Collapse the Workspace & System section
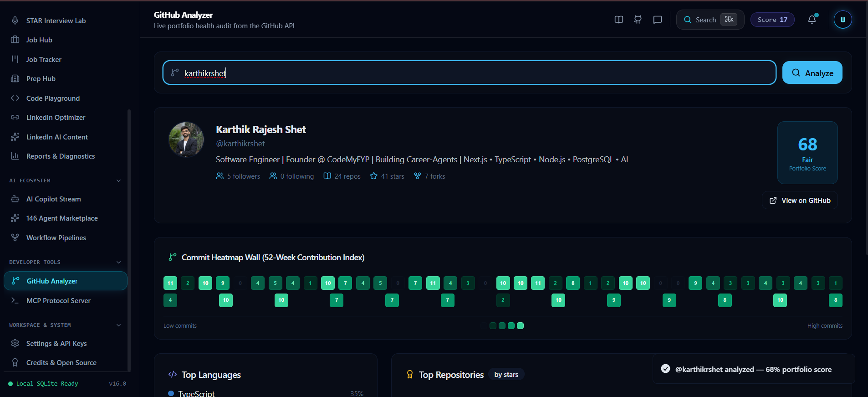The height and width of the screenshot is (397, 868). click(x=118, y=325)
